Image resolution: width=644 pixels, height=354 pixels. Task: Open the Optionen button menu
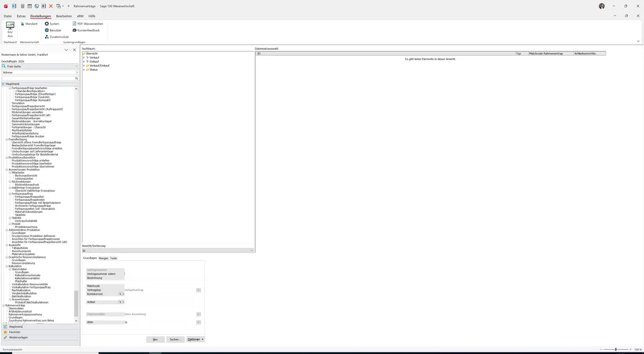coord(195,340)
